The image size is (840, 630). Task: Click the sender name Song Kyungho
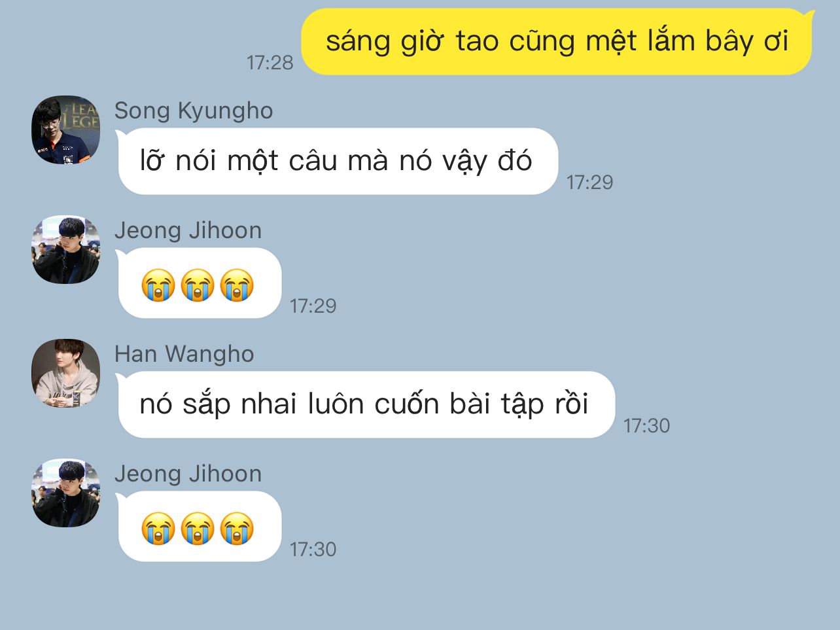(194, 111)
